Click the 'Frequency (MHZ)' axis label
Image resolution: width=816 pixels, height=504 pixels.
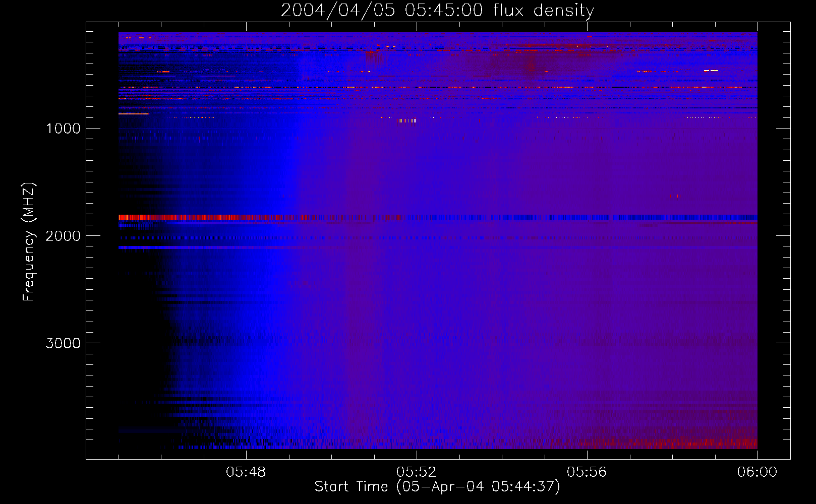click(29, 242)
